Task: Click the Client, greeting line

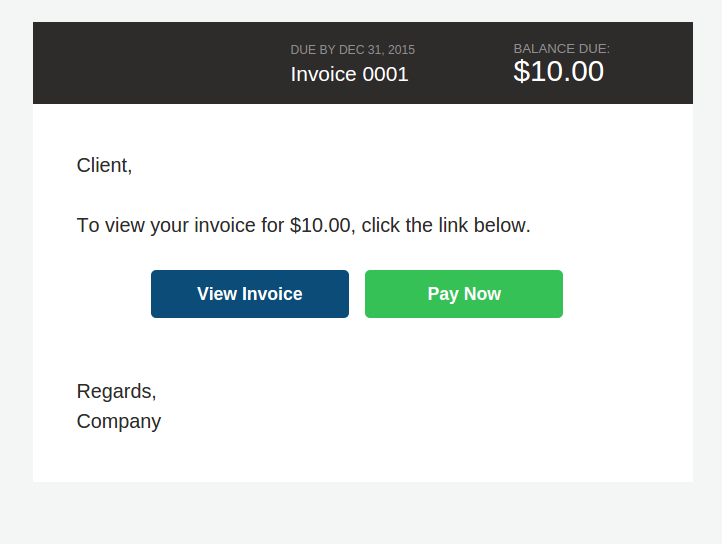Action: 105,166
